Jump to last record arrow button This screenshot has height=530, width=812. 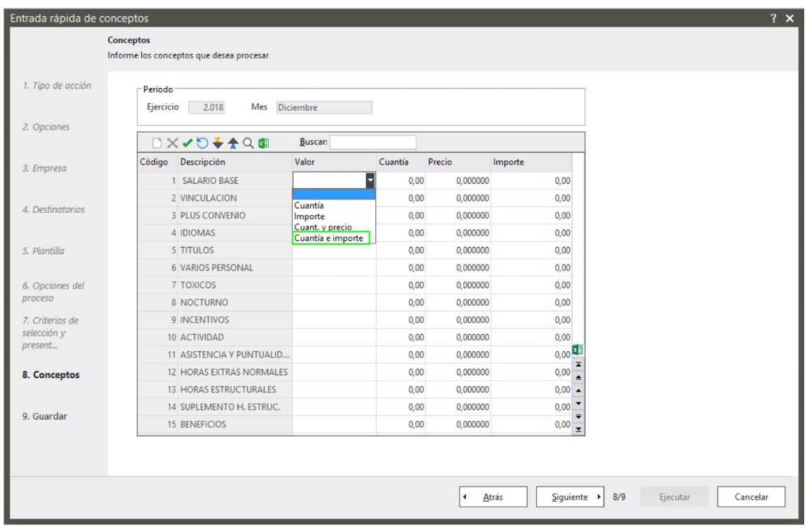tap(579, 429)
